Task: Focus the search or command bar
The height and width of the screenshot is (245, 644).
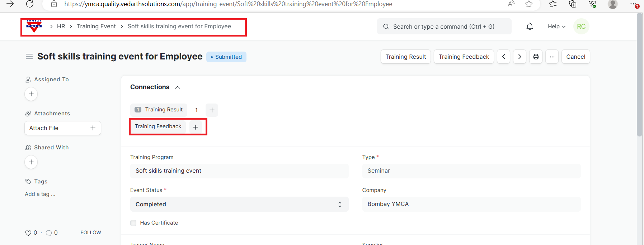Action: (444, 27)
